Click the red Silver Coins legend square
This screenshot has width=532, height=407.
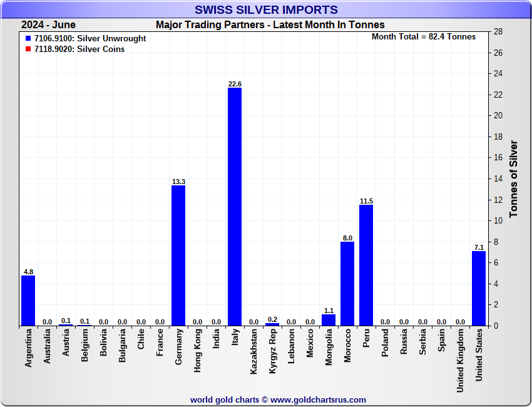point(28,49)
